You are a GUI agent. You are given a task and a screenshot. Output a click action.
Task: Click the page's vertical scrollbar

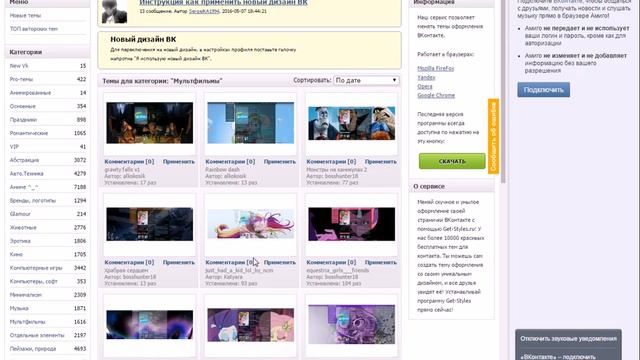(503, 92)
